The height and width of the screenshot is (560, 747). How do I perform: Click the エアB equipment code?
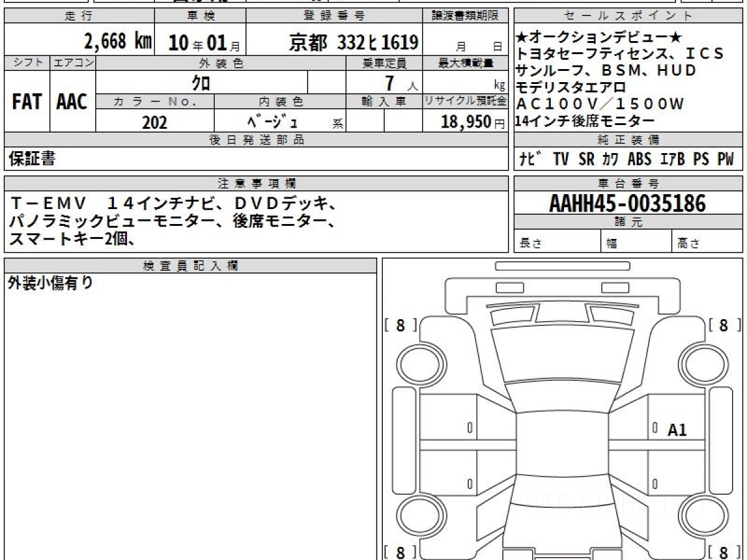click(x=672, y=159)
